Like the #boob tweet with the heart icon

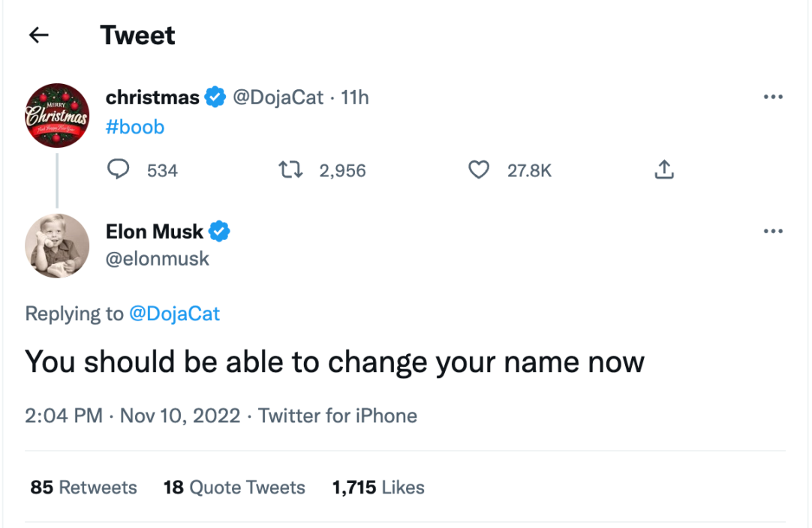[479, 170]
